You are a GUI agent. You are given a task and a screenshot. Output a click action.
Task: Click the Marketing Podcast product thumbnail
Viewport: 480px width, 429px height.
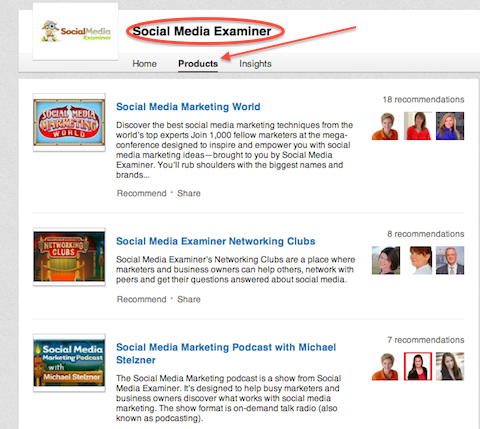[69, 363]
